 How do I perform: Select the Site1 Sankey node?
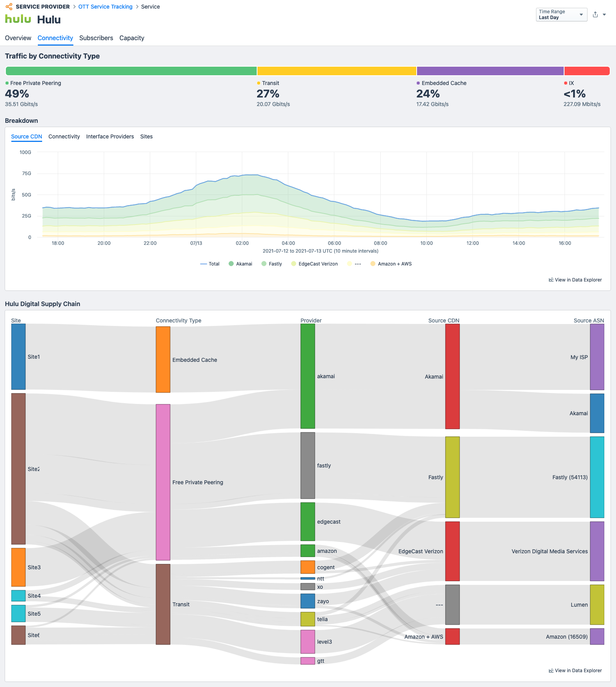18,357
